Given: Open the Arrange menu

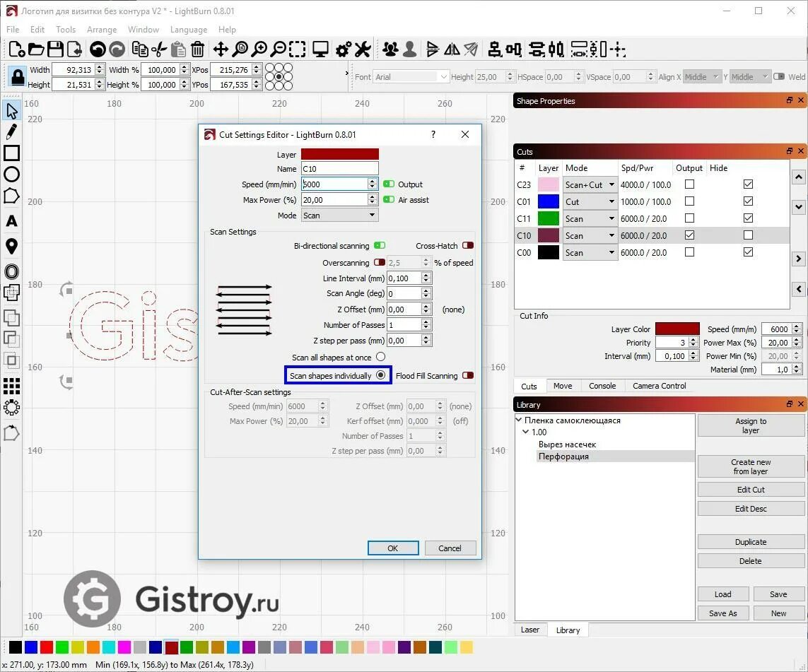Looking at the screenshot, I should point(102,30).
